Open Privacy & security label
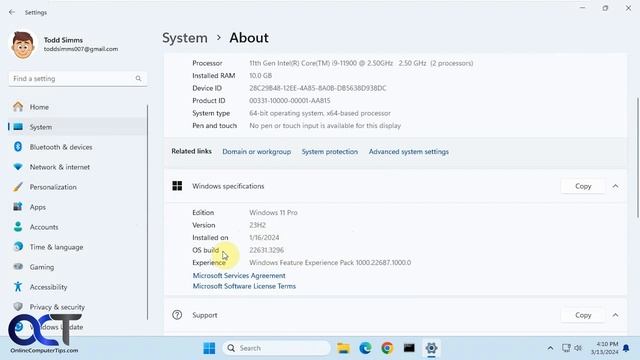This screenshot has width=640, height=360. click(x=57, y=307)
